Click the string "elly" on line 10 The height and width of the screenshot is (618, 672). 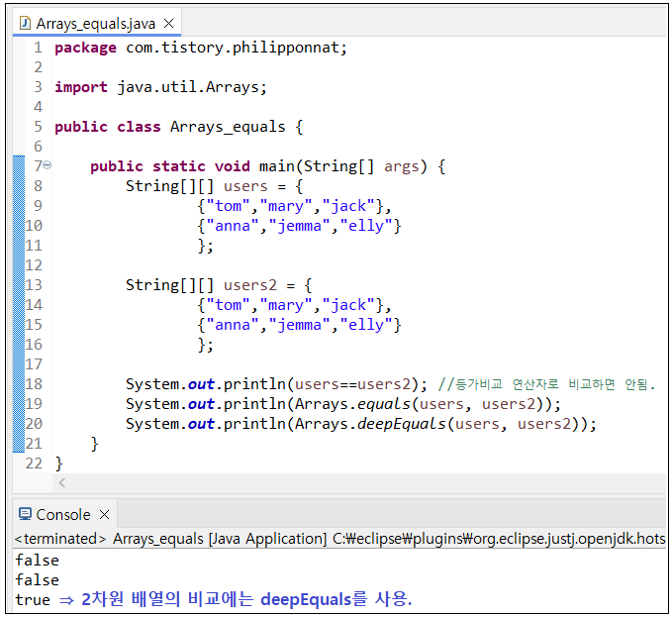click(x=366, y=226)
